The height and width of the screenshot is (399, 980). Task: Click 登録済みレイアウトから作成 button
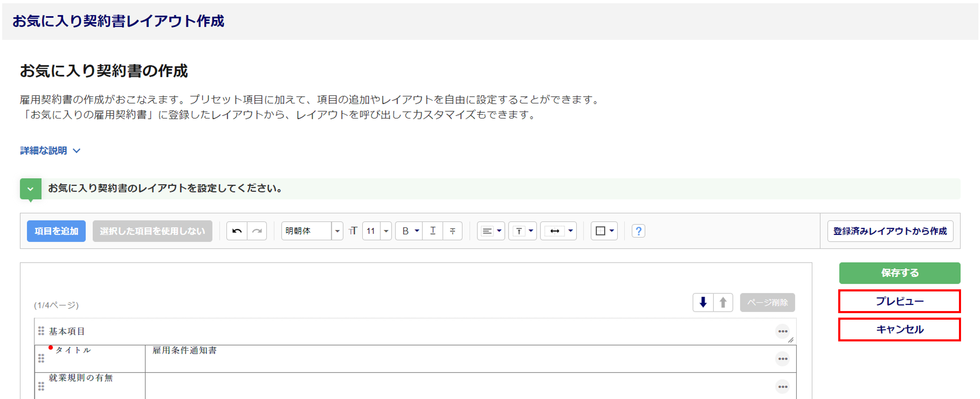[890, 231]
